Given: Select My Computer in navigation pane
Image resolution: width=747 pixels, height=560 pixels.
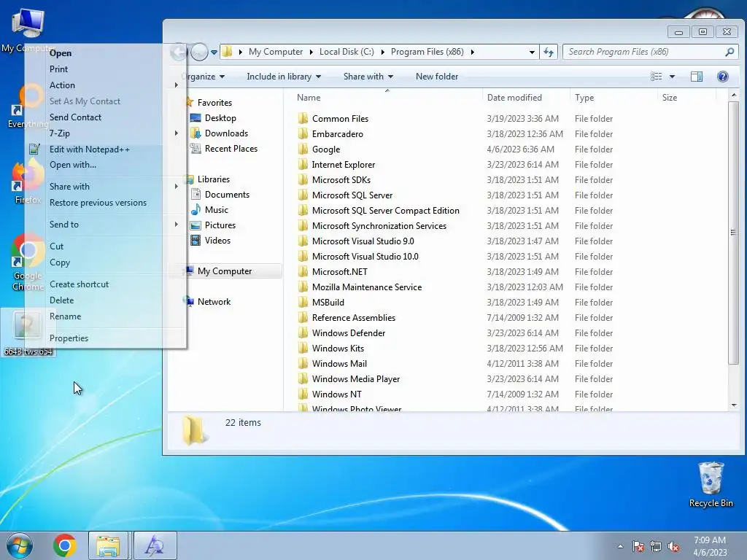Looking at the screenshot, I should (x=225, y=271).
